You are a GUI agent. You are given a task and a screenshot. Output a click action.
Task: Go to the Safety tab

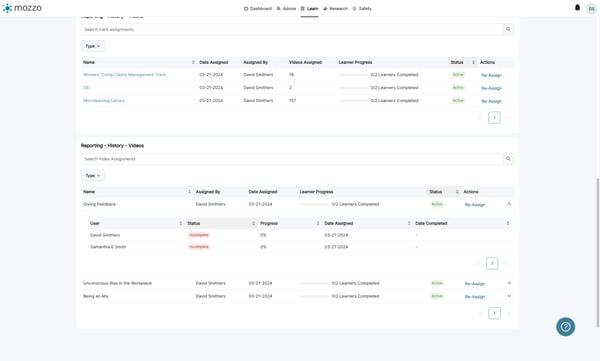pyautogui.click(x=362, y=8)
